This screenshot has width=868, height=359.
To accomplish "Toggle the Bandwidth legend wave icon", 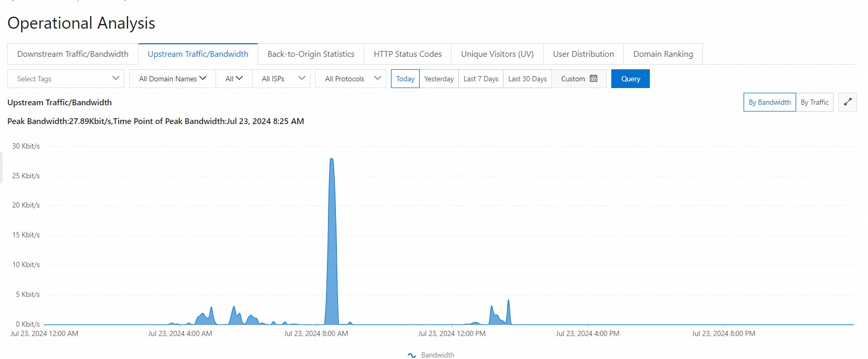I will (412, 355).
